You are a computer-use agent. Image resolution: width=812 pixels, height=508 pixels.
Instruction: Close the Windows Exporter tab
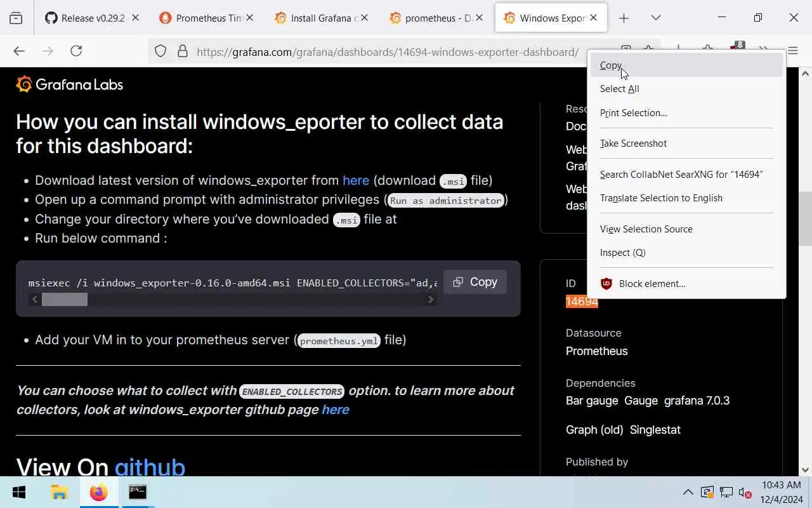coord(593,18)
